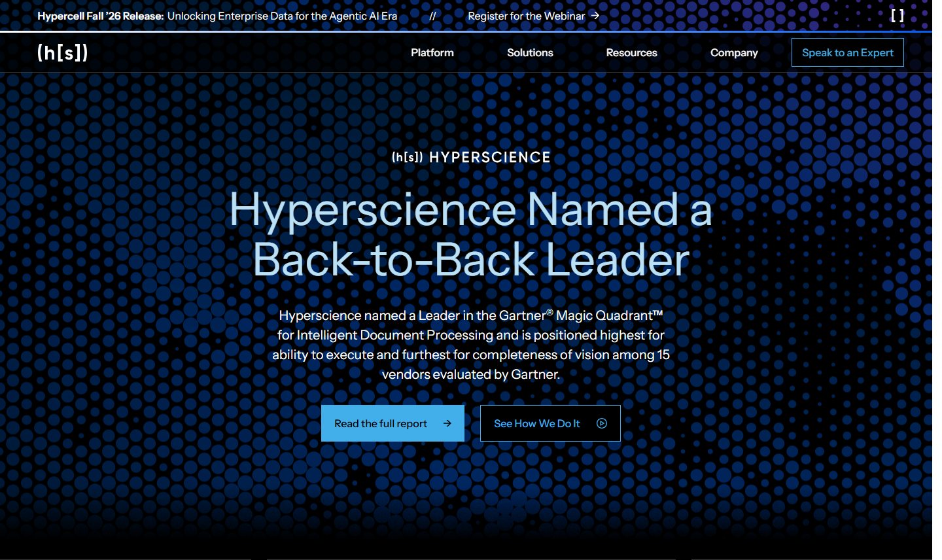Click the Gartner Magic Quadrant description paragraph

(x=471, y=345)
